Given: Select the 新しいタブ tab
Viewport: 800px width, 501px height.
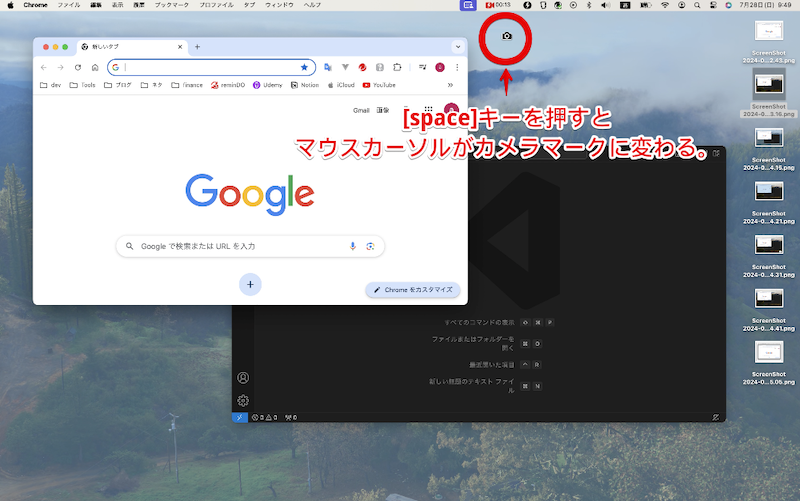Looking at the screenshot, I should (132, 47).
